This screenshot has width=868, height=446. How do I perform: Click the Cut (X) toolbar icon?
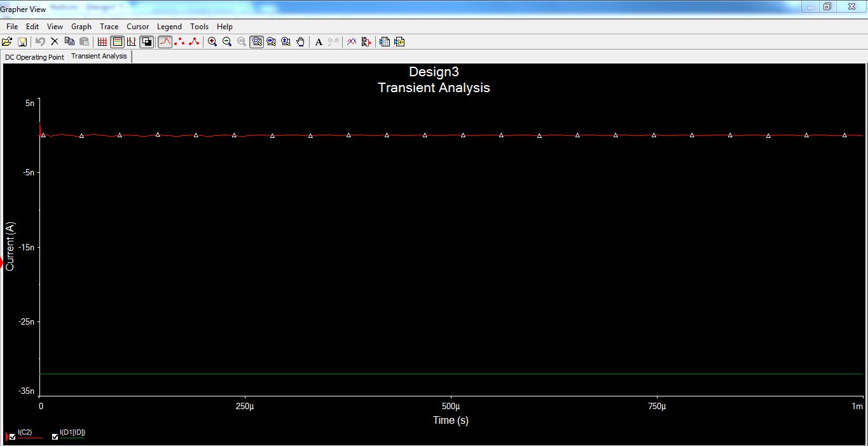pos(55,42)
